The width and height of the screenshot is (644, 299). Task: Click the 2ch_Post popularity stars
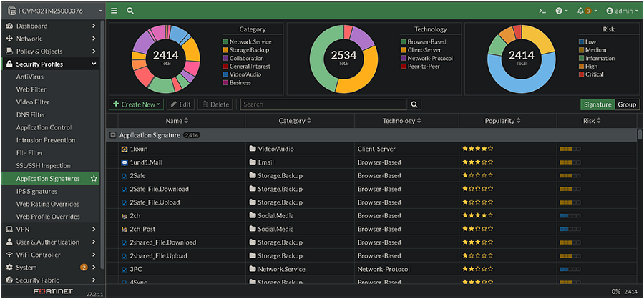click(478, 229)
